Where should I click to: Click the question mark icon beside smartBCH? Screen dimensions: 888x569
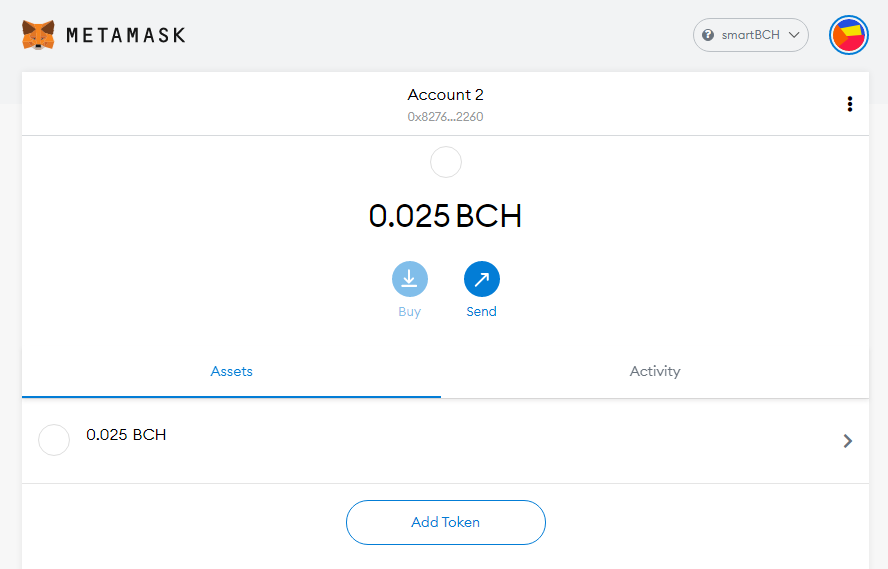click(708, 35)
